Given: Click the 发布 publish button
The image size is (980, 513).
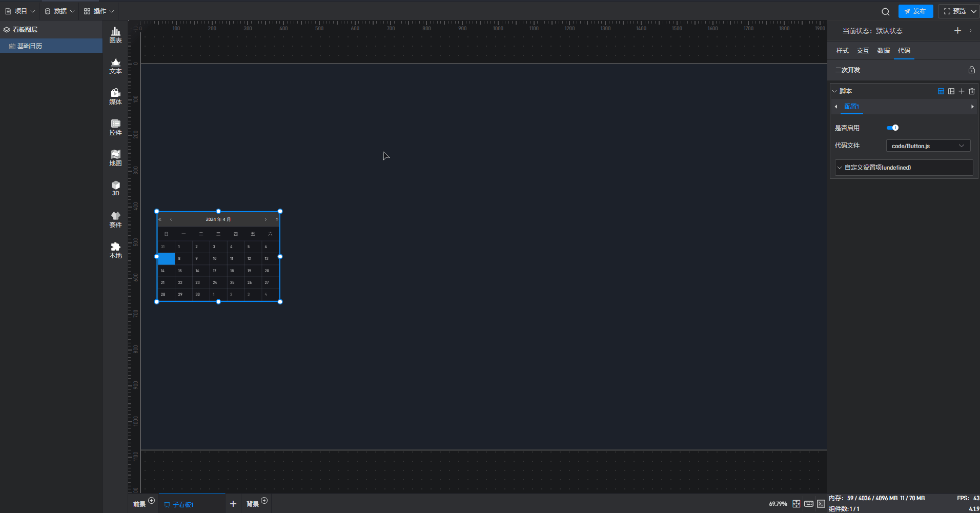Looking at the screenshot, I should tap(915, 11).
